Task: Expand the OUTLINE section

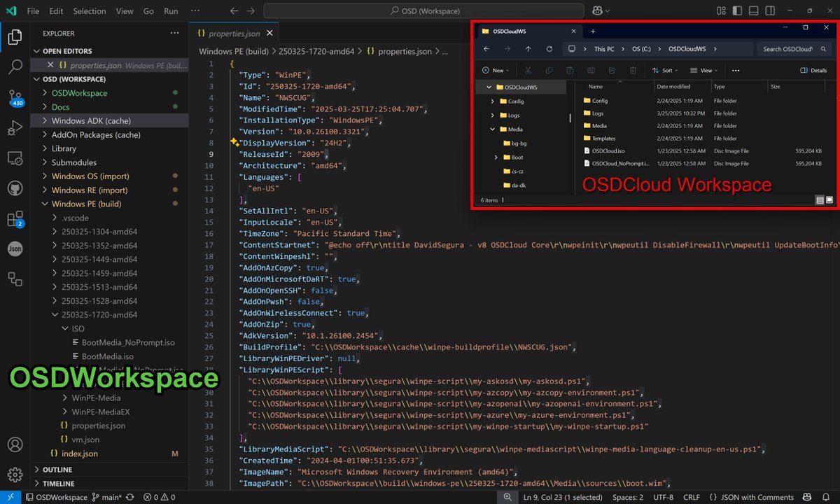Action: pos(37,470)
